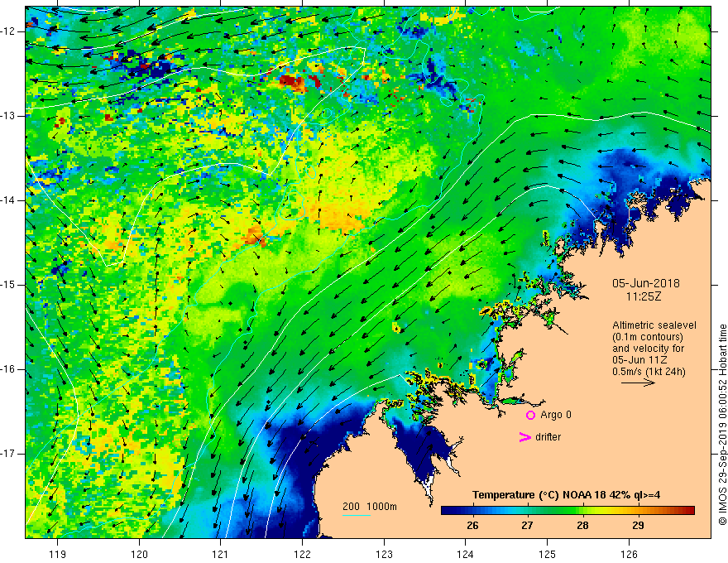
Task: Click the 'Argo 0' legend label
Action: tap(556, 415)
